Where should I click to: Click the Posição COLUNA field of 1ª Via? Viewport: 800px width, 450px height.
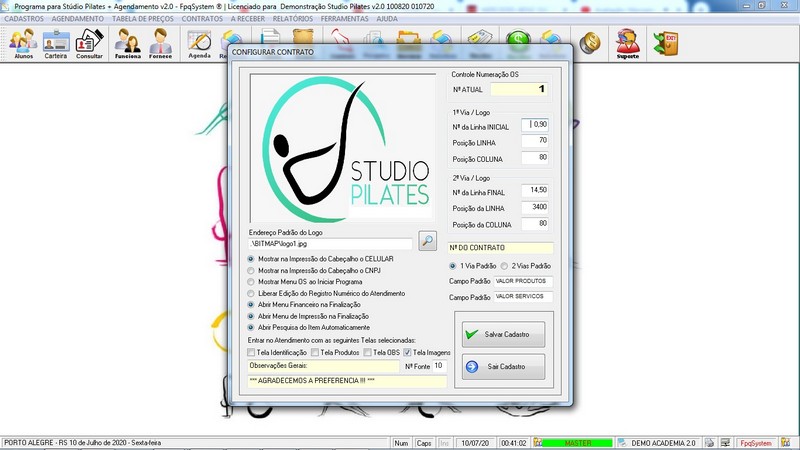[535, 158]
